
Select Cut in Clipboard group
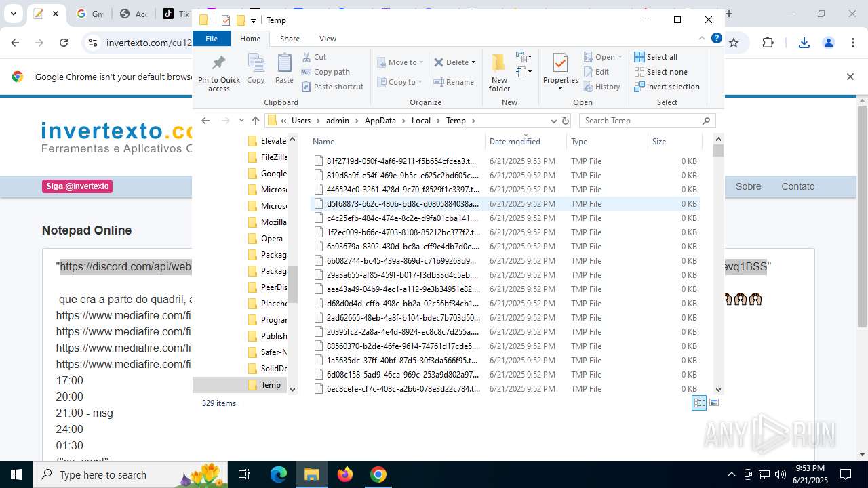click(314, 57)
